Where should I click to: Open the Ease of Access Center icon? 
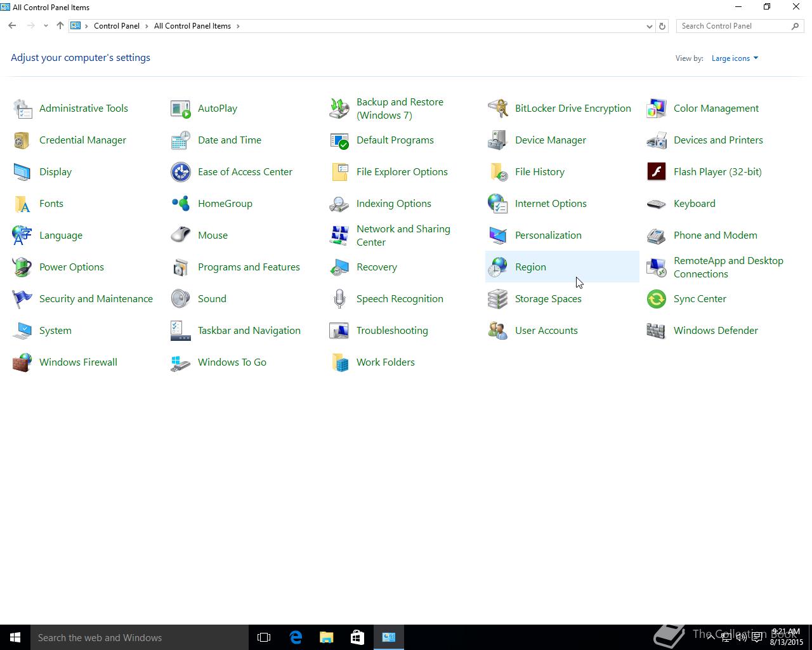click(x=181, y=172)
